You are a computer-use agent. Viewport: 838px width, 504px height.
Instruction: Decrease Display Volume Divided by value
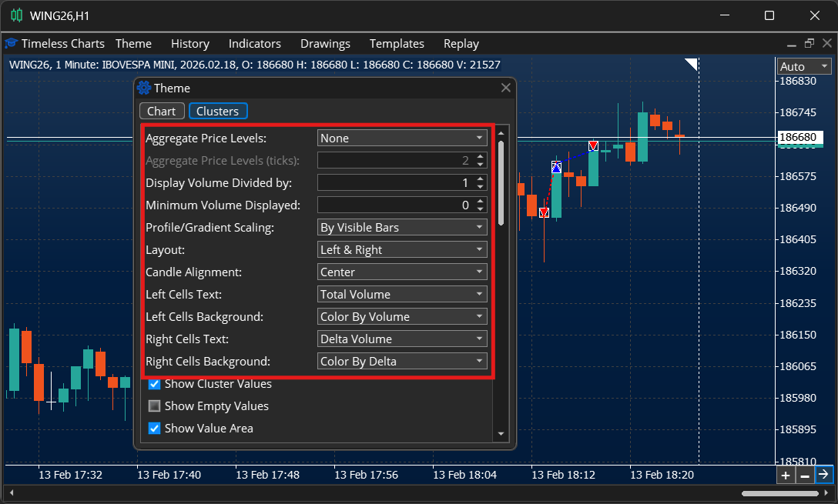point(480,186)
